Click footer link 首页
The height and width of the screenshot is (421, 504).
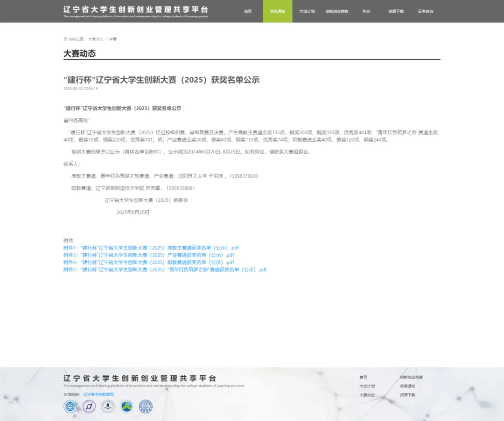pyautogui.click(x=363, y=377)
